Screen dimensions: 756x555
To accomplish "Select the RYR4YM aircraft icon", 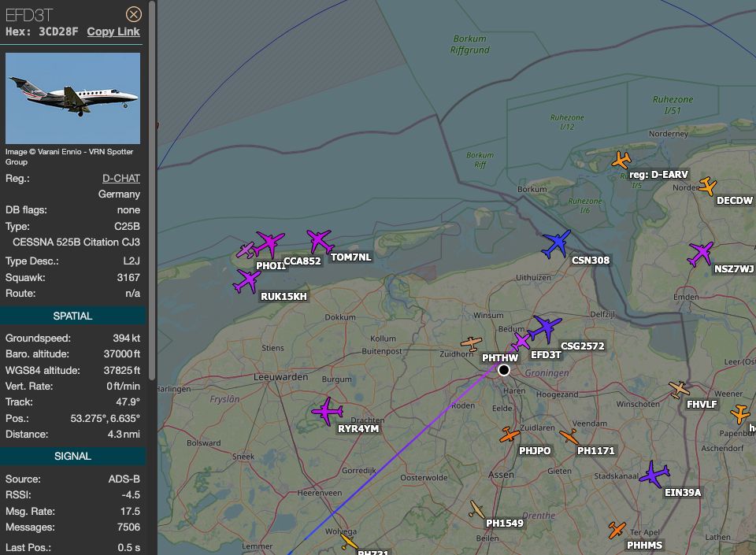I will tap(327, 412).
